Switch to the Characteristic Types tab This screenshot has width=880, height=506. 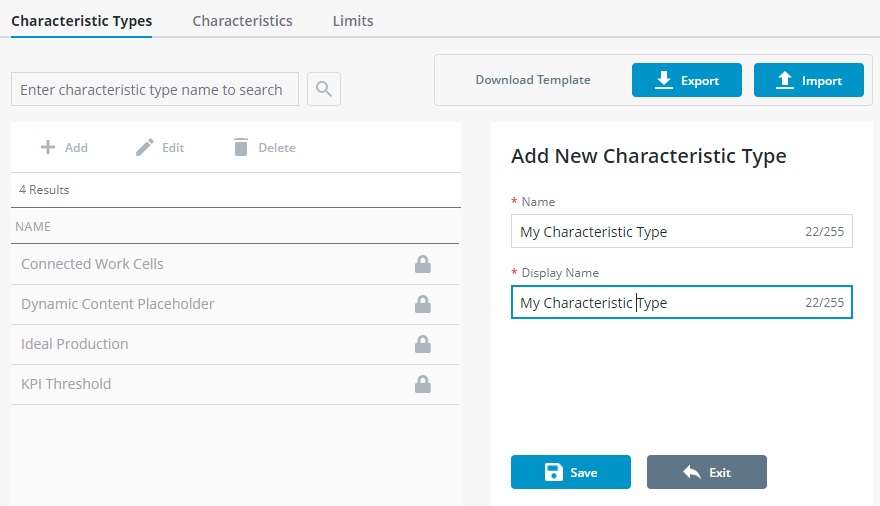click(81, 21)
